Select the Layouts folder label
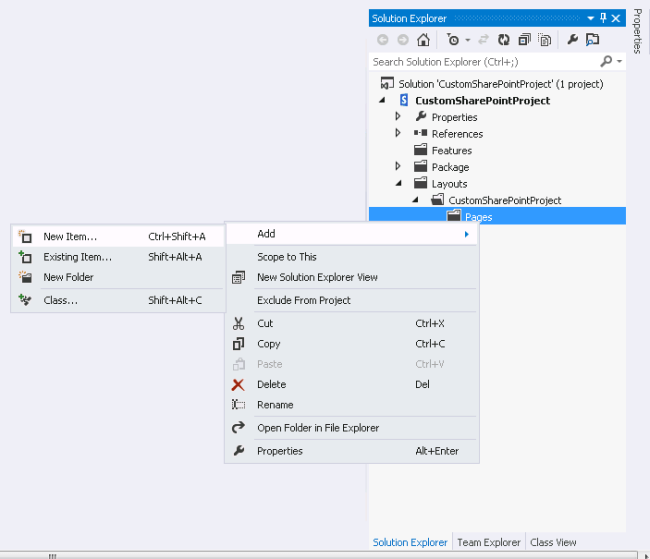This screenshot has width=650, height=559. 449,184
